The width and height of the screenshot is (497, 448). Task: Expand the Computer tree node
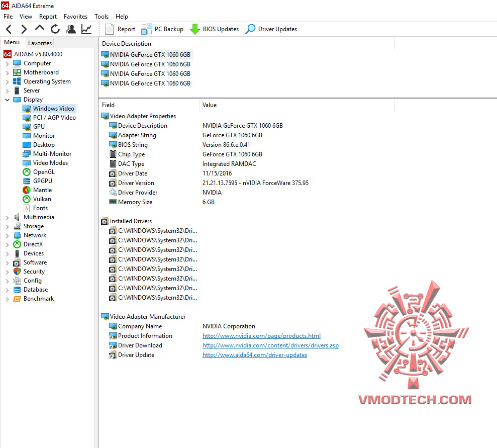(x=8, y=64)
